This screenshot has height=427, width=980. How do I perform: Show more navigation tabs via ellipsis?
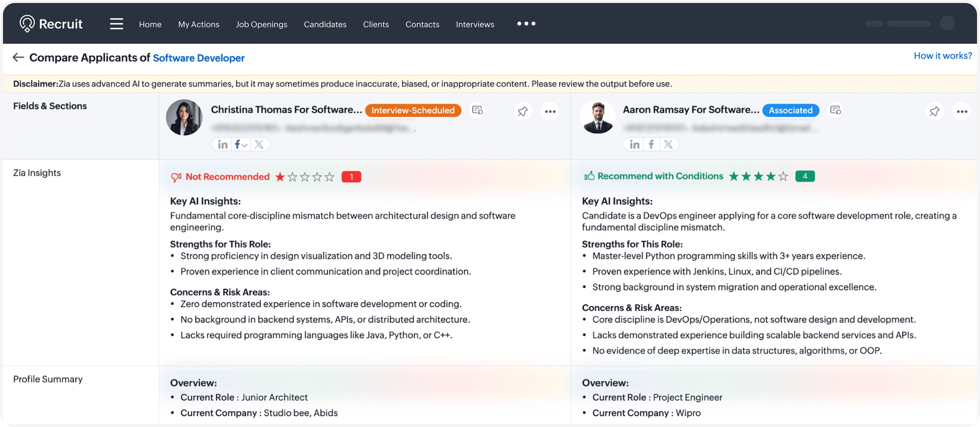[526, 24]
